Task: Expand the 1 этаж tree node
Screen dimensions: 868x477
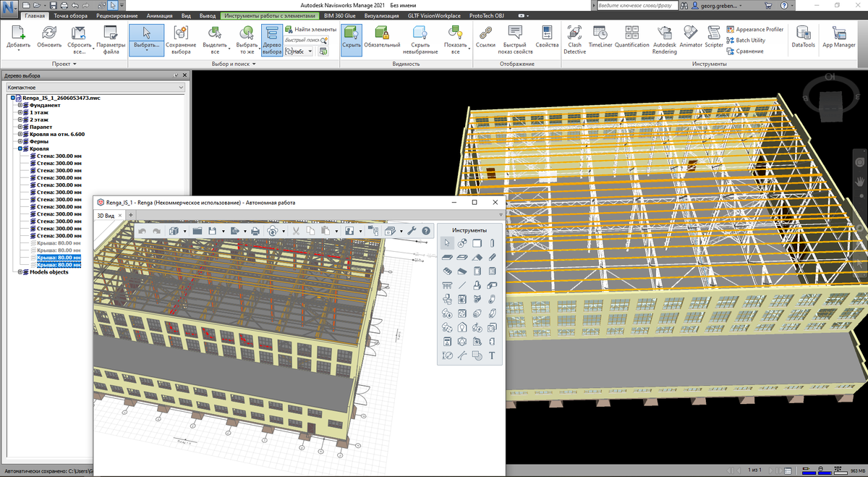Action: 20,112
